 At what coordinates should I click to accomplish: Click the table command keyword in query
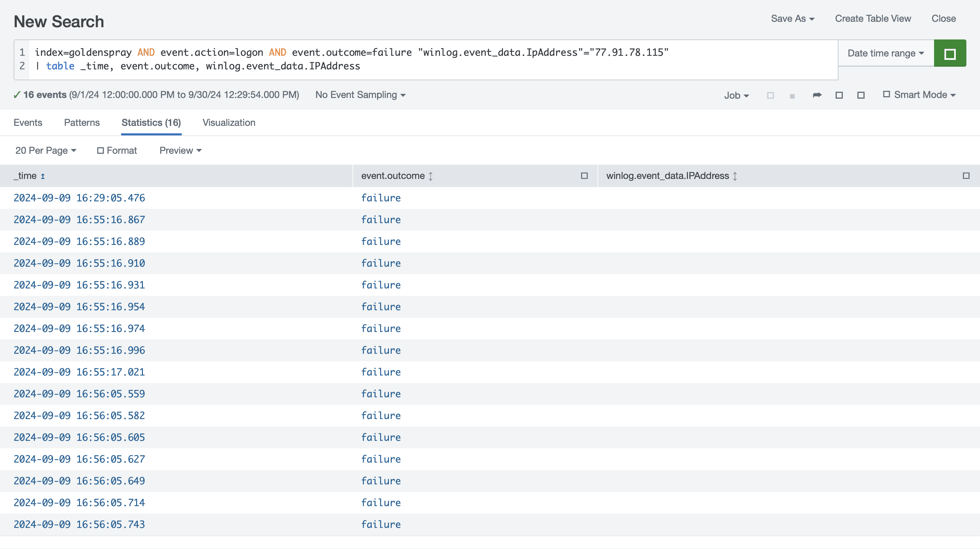point(60,66)
